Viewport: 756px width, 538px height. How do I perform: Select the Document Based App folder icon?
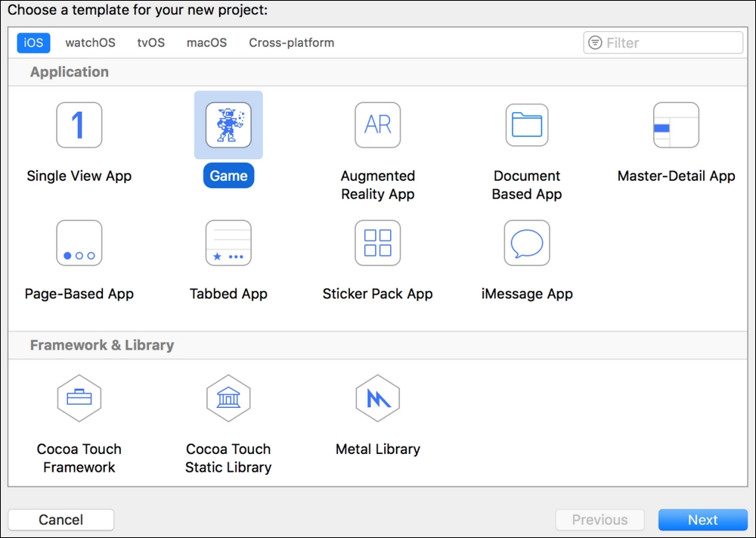[x=527, y=125]
